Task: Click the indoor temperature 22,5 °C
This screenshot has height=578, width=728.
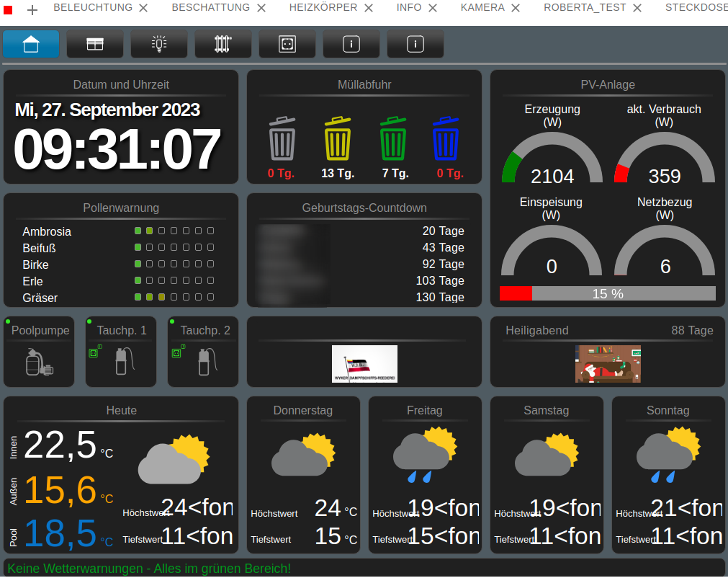Action: click(68, 445)
